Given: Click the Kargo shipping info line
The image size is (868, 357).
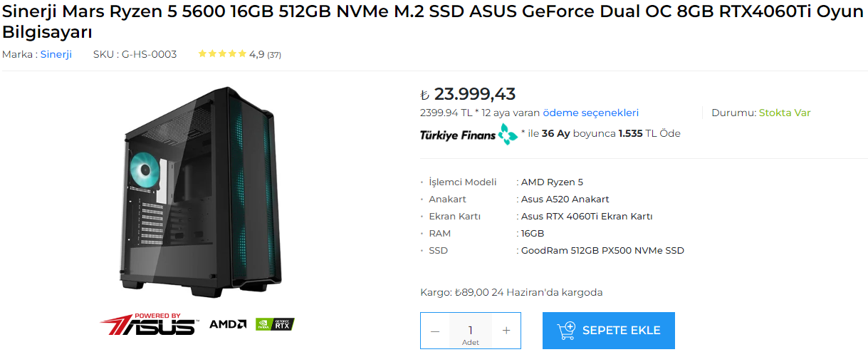Looking at the screenshot, I should coord(511,292).
